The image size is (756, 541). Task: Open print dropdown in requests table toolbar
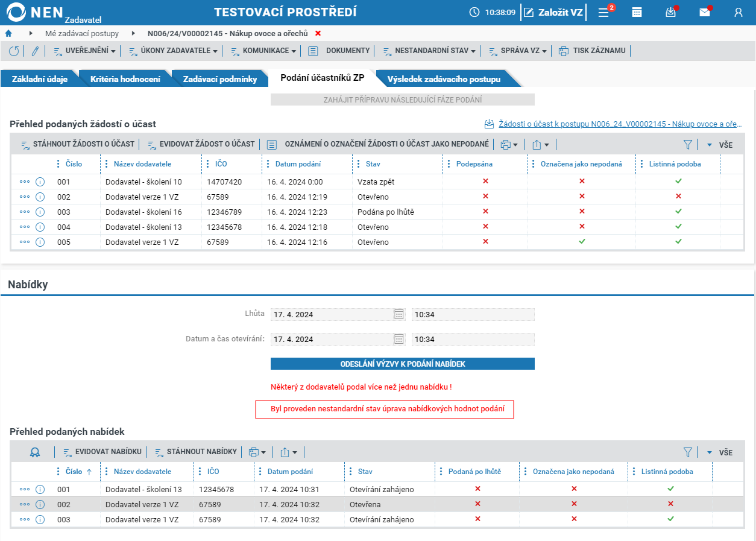[509, 145]
